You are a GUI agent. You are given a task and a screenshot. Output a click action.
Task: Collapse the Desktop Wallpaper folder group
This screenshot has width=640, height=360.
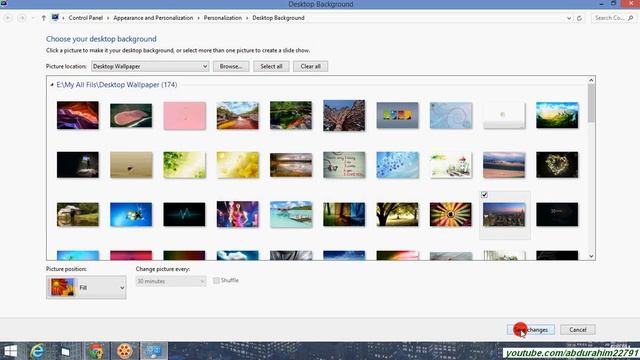(52, 85)
